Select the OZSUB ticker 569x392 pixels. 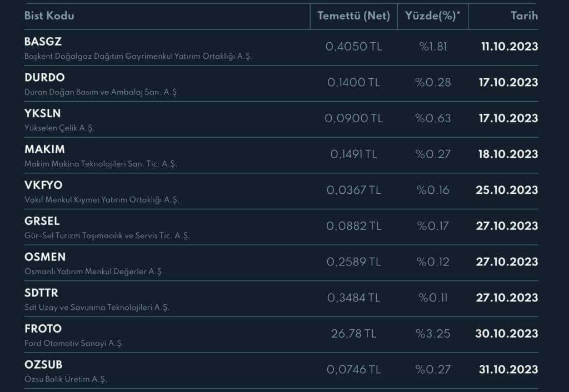43,365
